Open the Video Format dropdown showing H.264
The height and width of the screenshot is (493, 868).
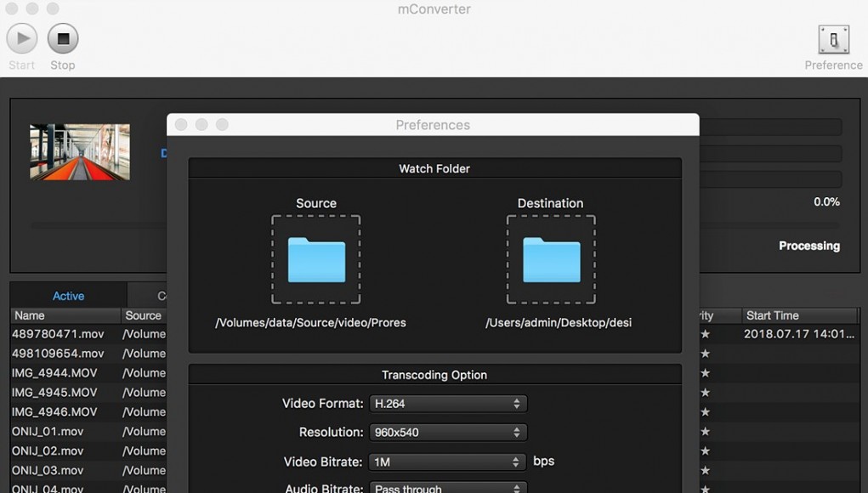pyautogui.click(x=448, y=404)
